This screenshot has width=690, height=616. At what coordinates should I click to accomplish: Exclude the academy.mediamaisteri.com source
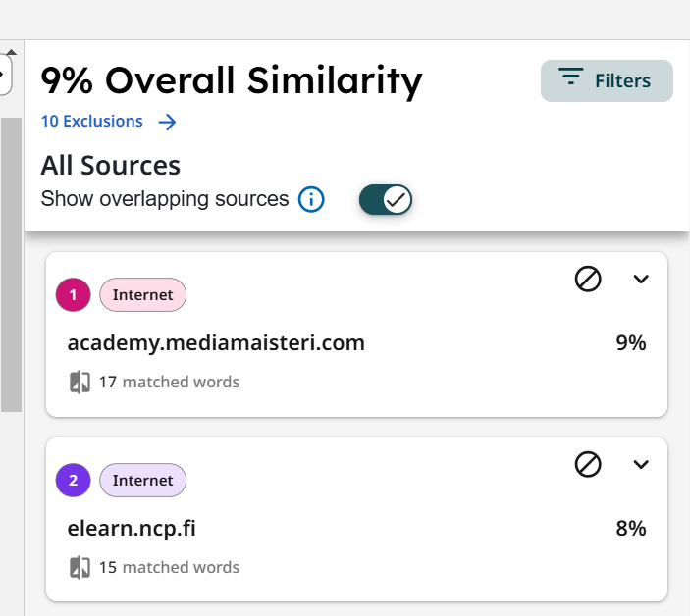588,279
